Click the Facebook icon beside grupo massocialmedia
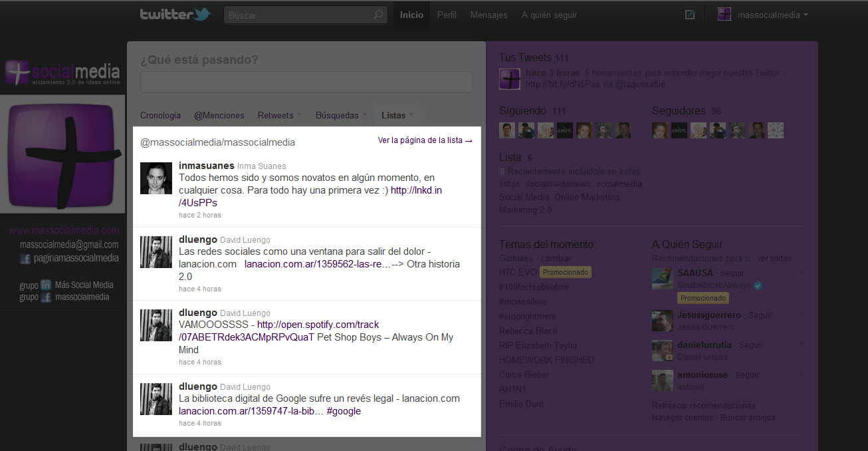The height and width of the screenshot is (451, 868). (46, 297)
